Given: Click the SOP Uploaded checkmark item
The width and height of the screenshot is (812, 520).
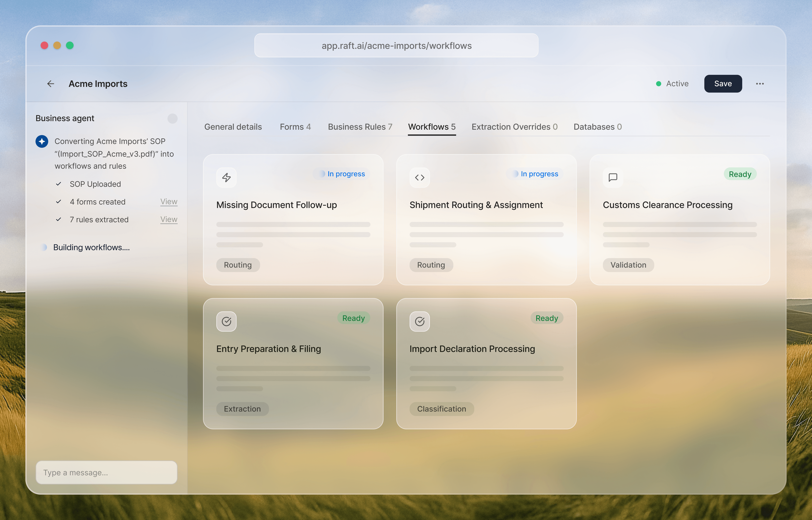Looking at the screenshot, I should point(95,184).
